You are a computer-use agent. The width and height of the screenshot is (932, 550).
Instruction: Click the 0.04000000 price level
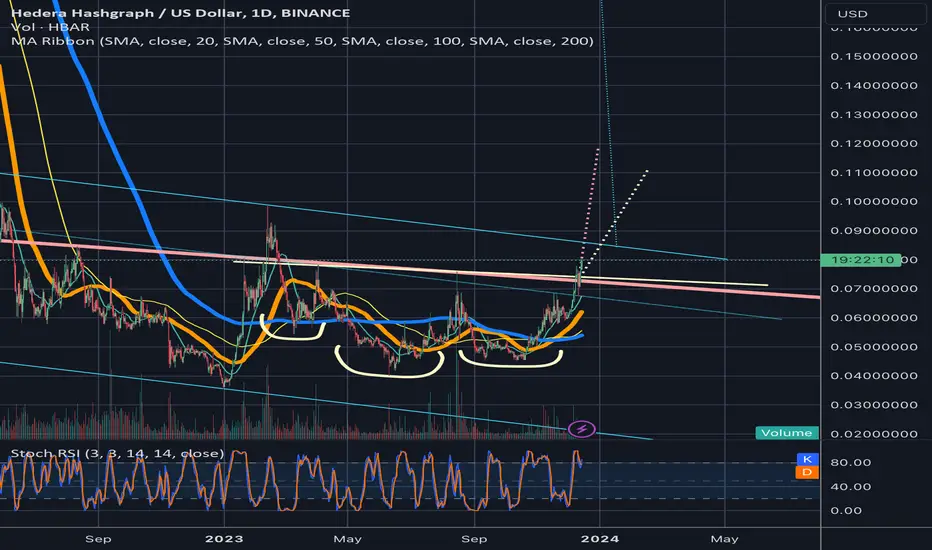pyautogui.click(x=874, y=376)
